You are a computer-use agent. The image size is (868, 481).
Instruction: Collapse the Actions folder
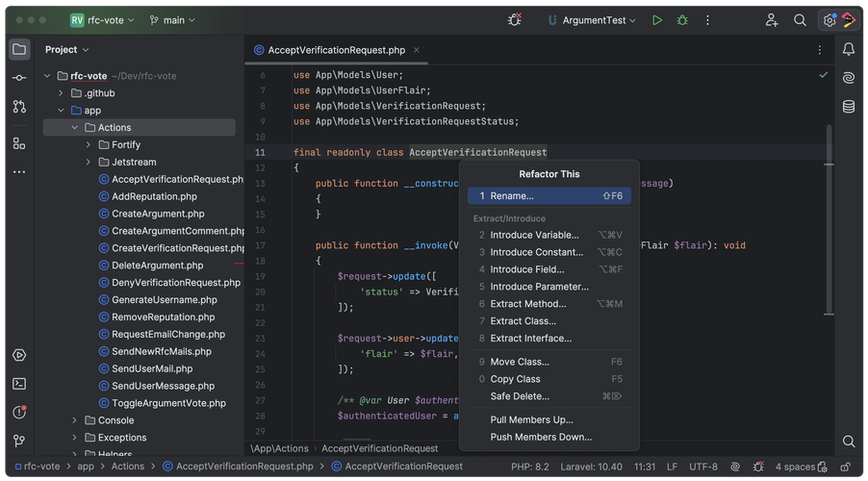click(x=75, y=127)
